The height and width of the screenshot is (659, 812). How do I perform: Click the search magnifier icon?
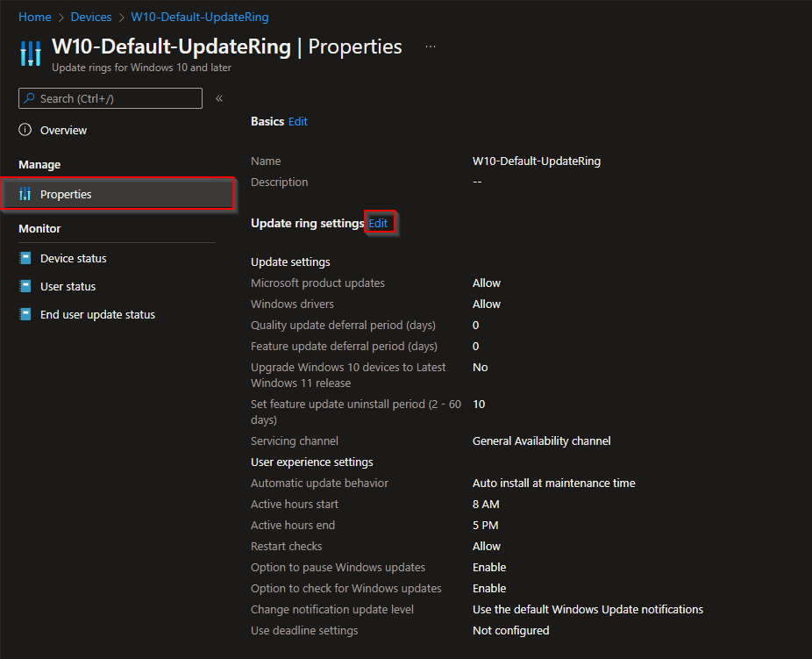pyautogui.click(x=30, y=98)
